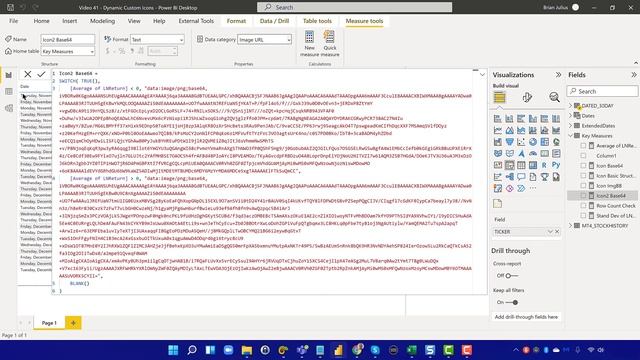640x360 pixels.
Task: Cancel the formula edit with the X icon
Action: (x=28, y=74)
